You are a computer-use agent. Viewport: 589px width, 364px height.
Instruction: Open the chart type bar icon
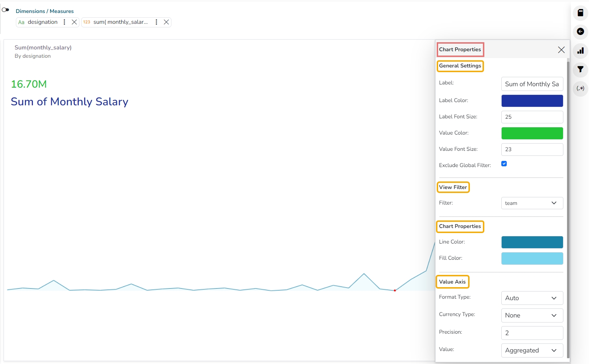pos(580,51)
